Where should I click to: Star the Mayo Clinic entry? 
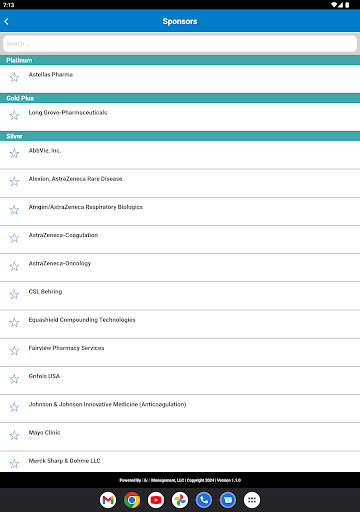(x=14, y=435)
